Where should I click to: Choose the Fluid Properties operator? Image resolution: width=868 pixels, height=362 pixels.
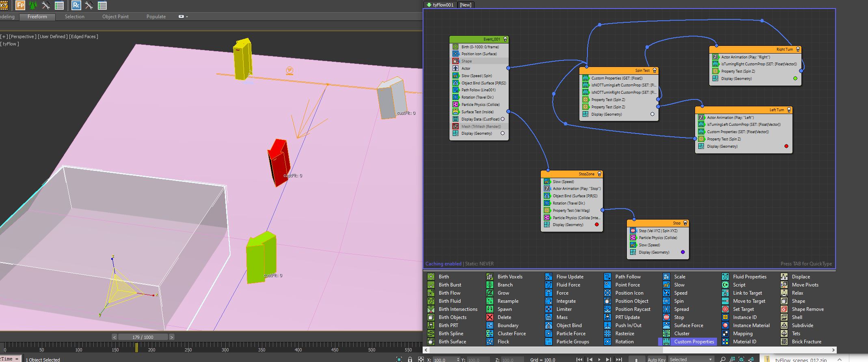(749, 276)
